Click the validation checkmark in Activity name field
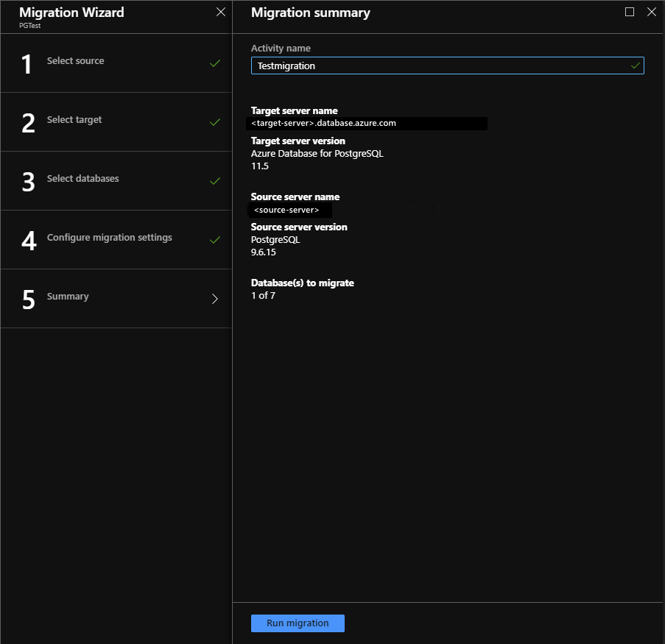 click(636, 66)
